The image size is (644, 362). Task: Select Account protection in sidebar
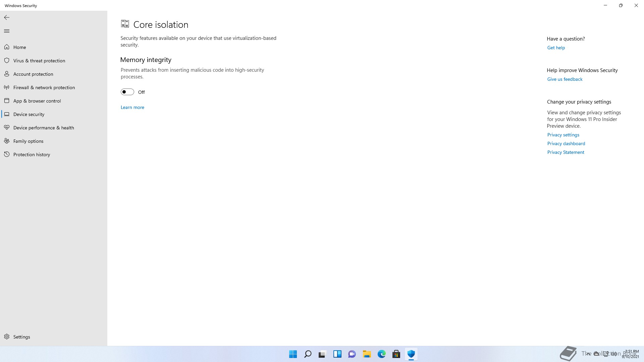click(x=54, y=74)
